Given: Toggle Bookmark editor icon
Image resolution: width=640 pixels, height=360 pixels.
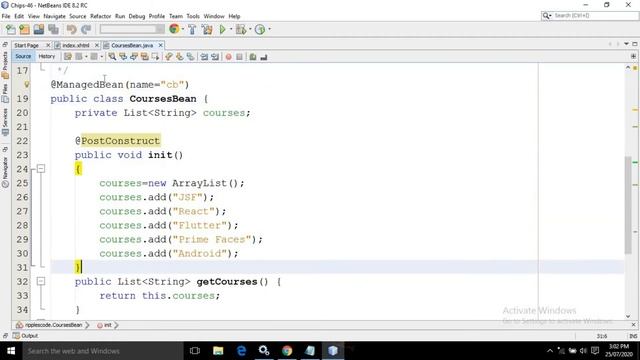Looking at the screenshot, I should [x=190, y=57].
